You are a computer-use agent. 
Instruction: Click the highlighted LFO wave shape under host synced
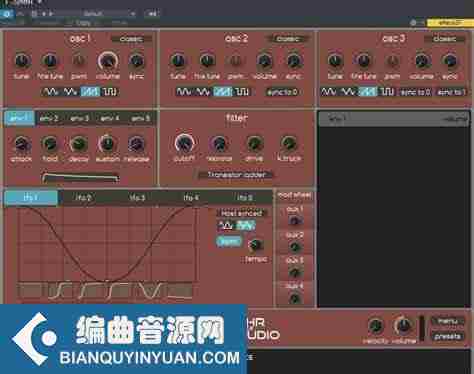pos(246,226)
